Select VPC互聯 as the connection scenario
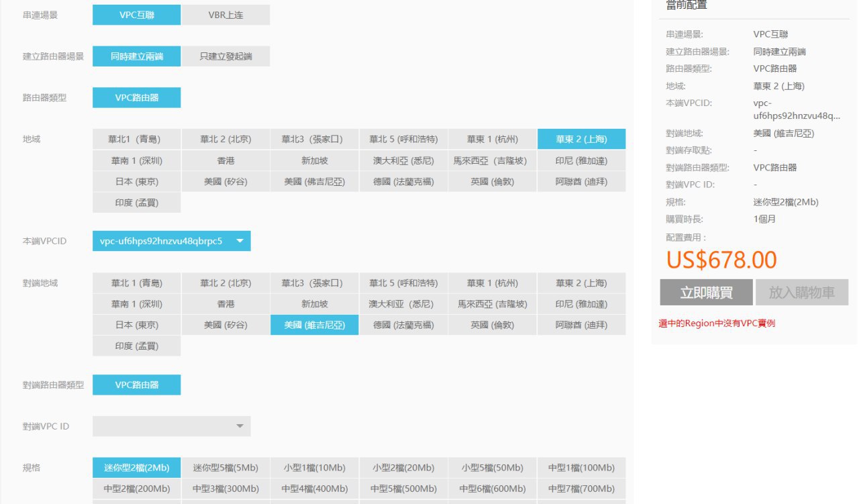 point(136,15)
